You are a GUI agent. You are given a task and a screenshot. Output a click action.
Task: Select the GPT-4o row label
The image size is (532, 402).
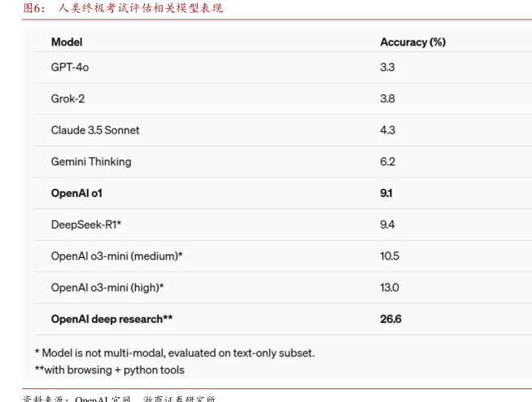[70, 67]
